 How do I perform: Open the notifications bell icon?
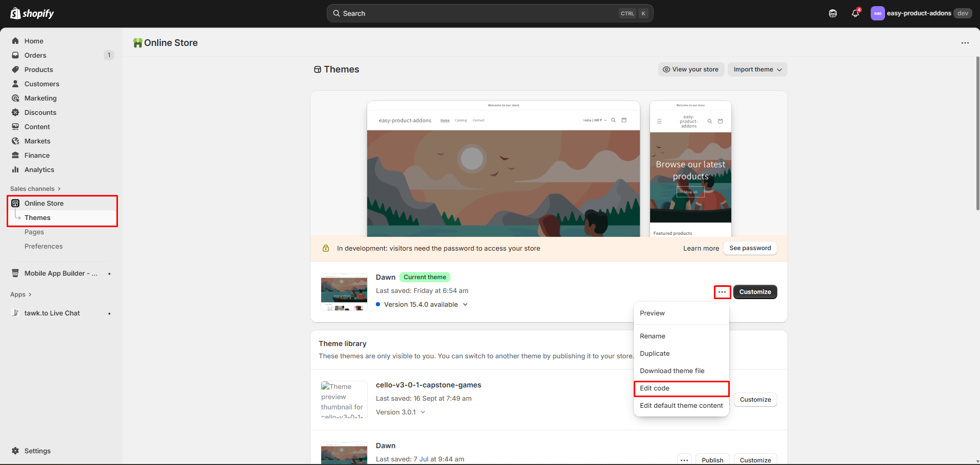(x=855, y=13)
